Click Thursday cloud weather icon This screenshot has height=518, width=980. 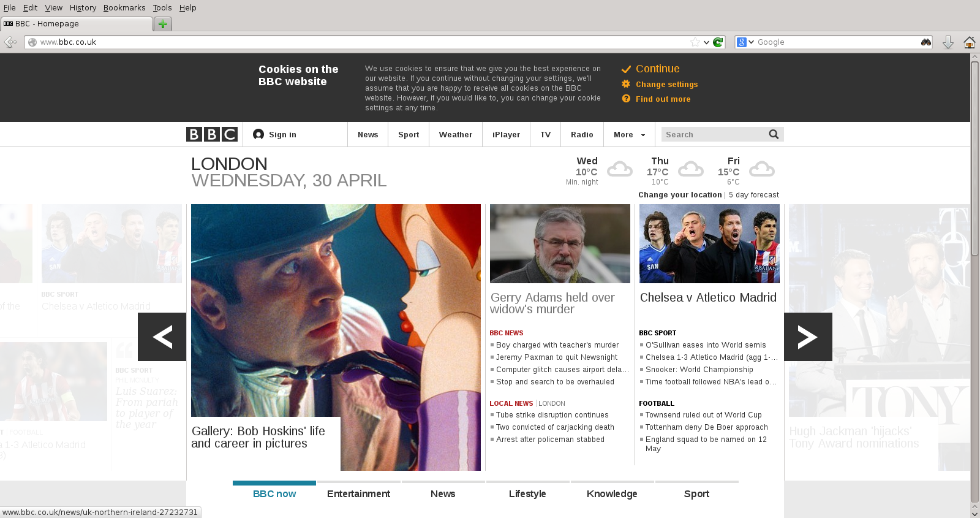coord(690,169)
